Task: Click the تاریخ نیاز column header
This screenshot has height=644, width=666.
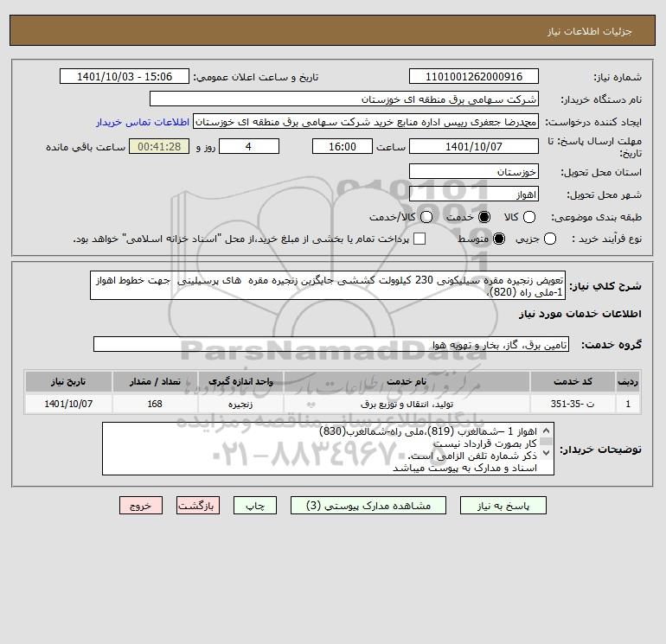Action: pos(68,381)
